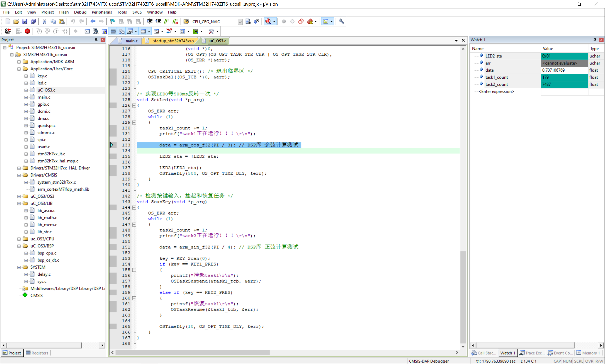605x364 pixels.
Task: Toggle the Watch windows button
Action: point(130,31)
